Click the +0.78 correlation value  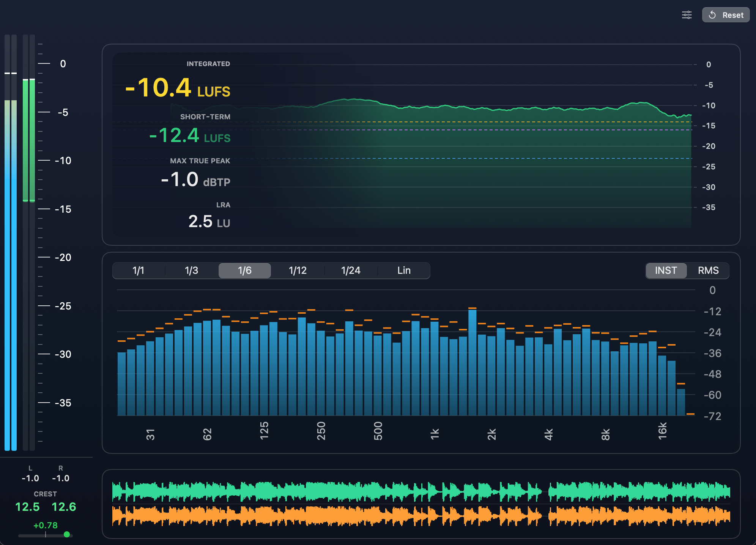coord(46,525)
